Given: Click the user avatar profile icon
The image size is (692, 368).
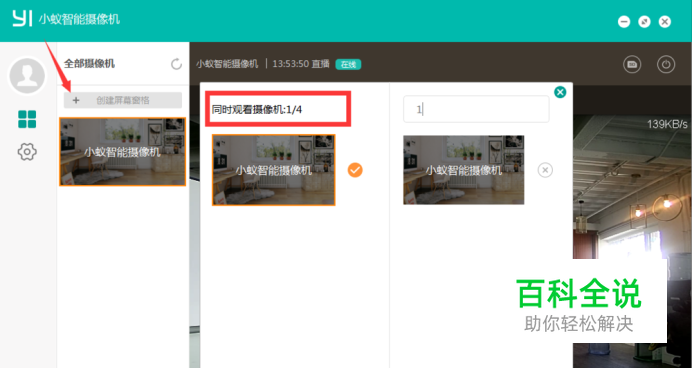Looking at the screenshot, I should [27, 76].
